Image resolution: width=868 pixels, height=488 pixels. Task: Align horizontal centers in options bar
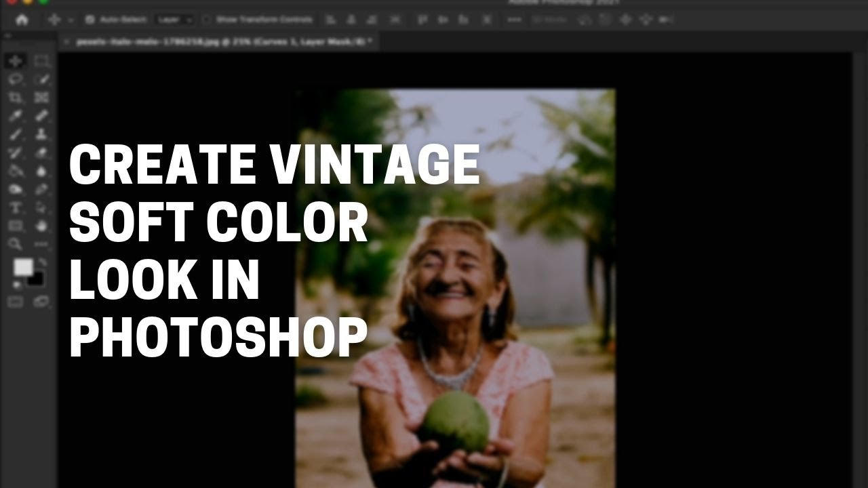[353, 20]
